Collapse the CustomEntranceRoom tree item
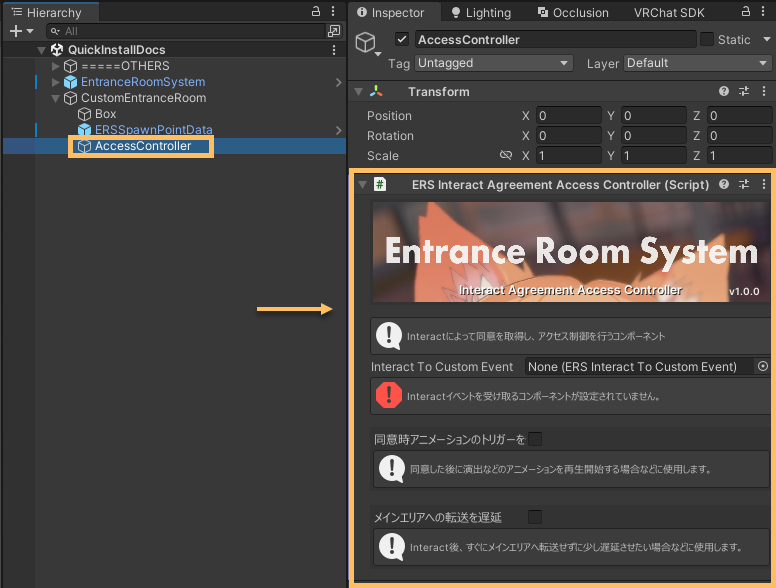This screenshot has height=588, width=776. [x=56, y=98]
